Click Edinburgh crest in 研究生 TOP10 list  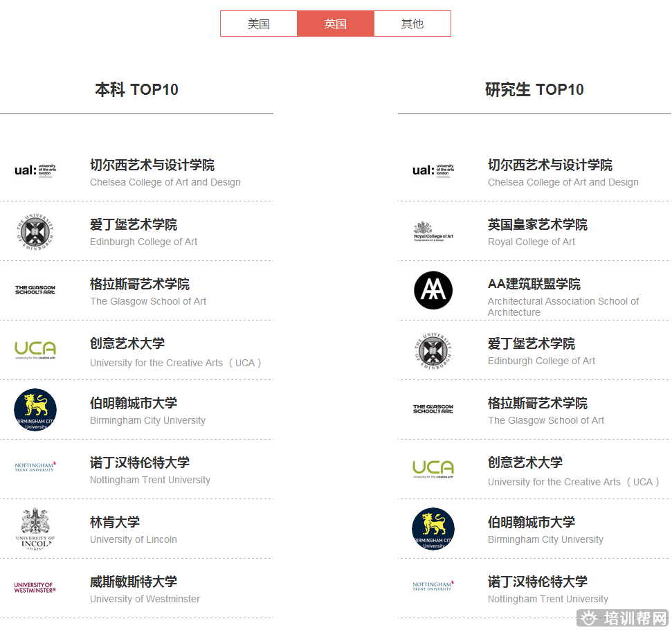pyautogui.click(x=433, y=351)
